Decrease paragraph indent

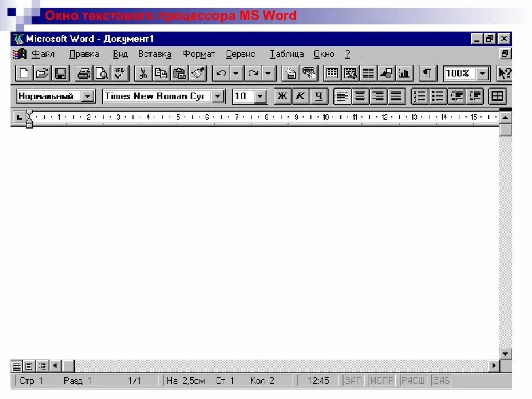pyautogui.click(x=456, y=96)
